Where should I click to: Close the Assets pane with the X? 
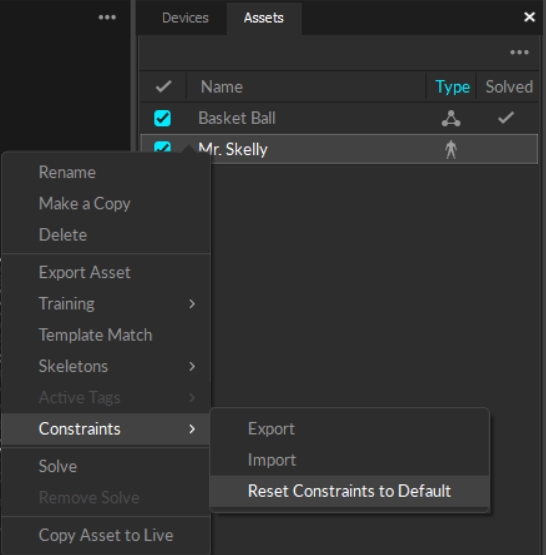[529, 17]
